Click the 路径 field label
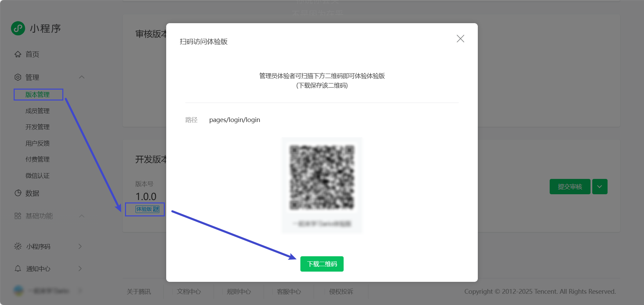 click(191, 120)
